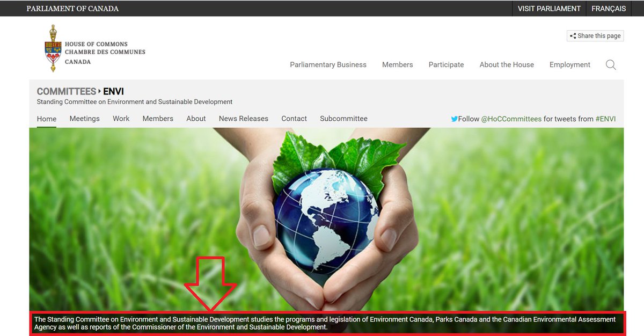
Task: Open the Members main navigation menu
Action: pos(397,65)
